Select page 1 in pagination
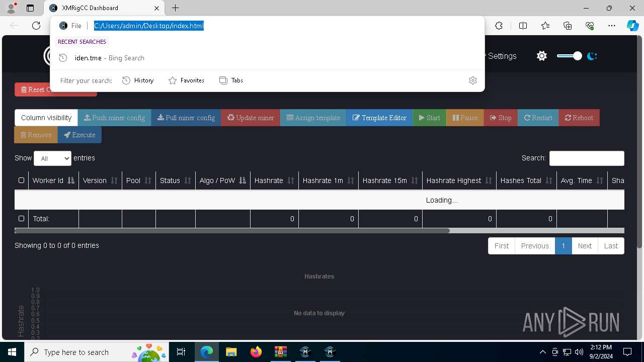 pos(563,246)
